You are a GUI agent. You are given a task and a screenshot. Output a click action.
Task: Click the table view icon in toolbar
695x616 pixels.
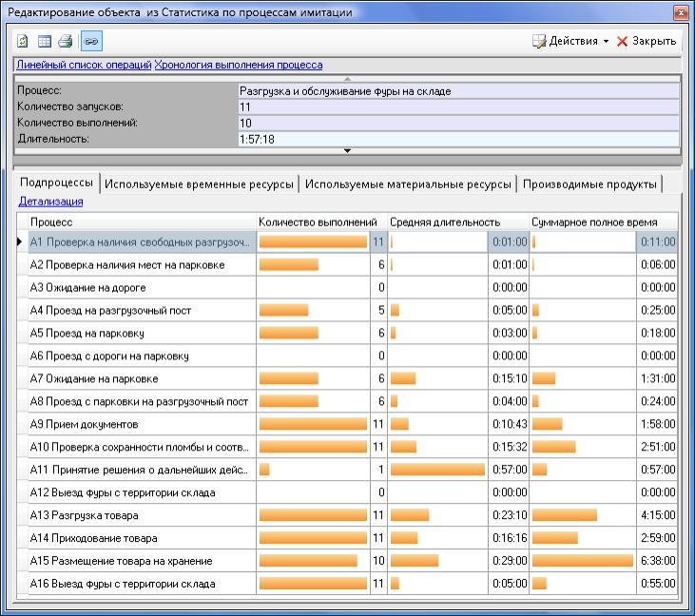click(x=45, y=41)
